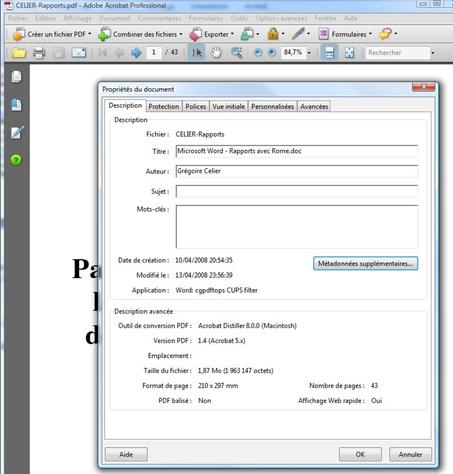Click the Formulaires icon
453x474 pixels.
[x=324, y=34]
